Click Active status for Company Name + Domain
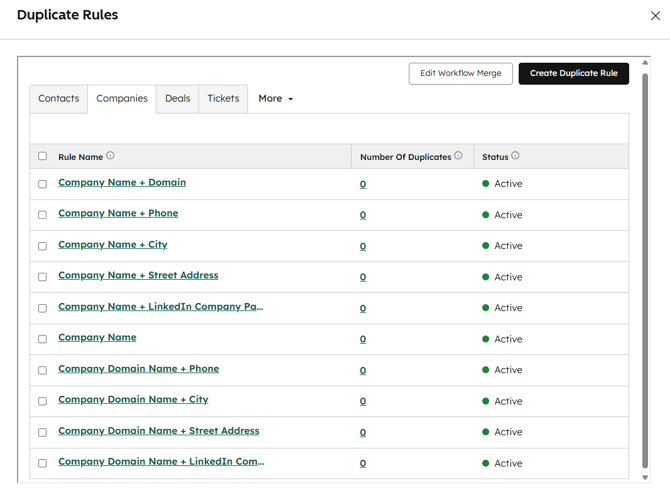Screen dimensions: 670x503 click(502, 184)
